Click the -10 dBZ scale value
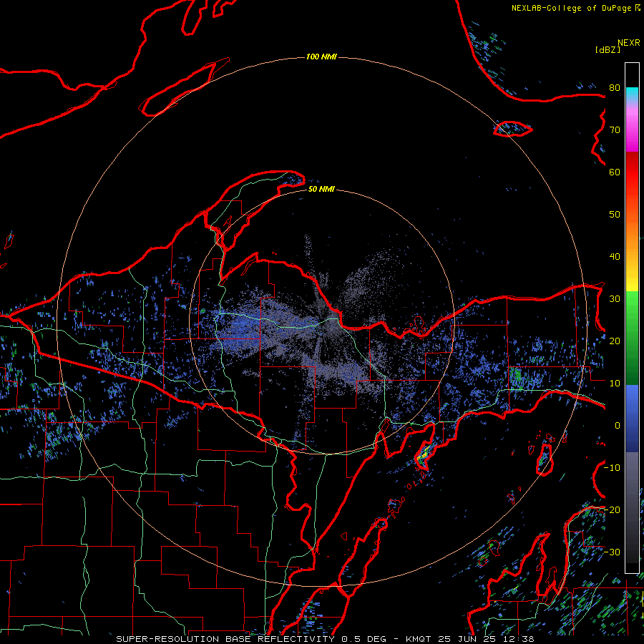The height and width of the screenshot is (644, 644). point(612,468)
